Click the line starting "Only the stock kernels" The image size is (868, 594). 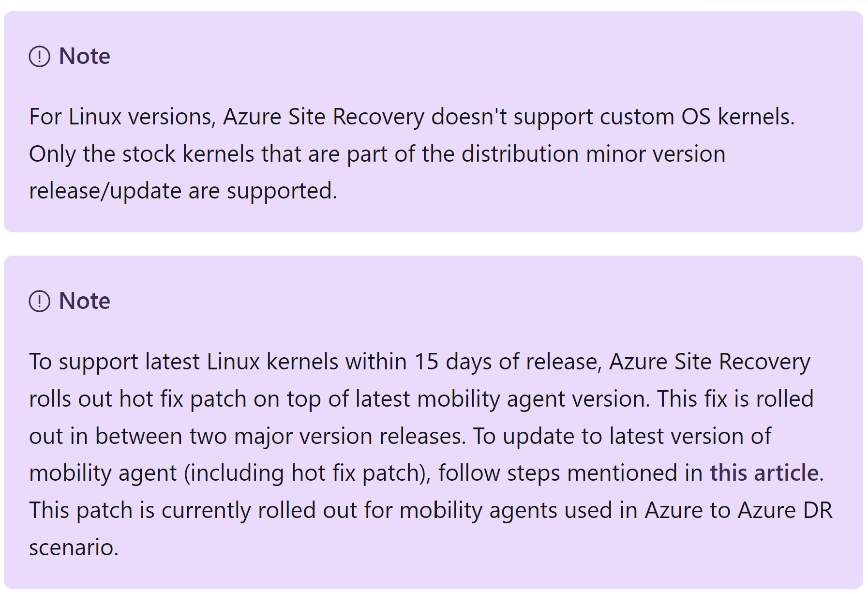click(x=377, y=154)
